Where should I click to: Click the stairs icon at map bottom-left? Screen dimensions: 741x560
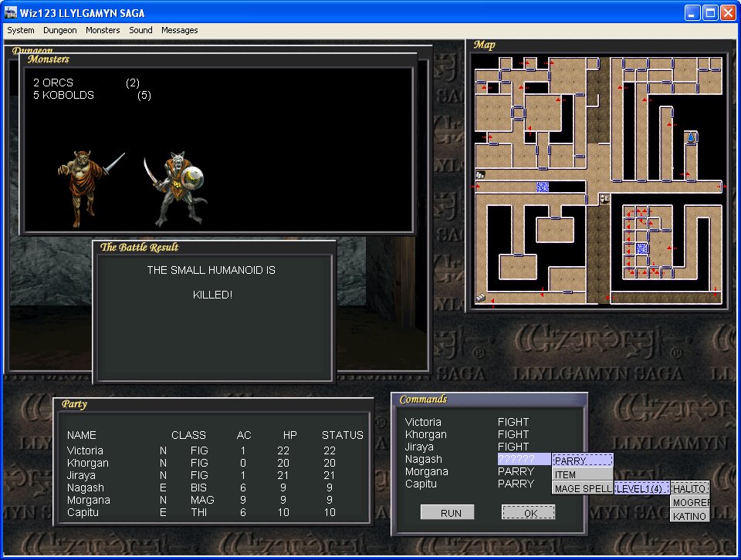(481, 297)
